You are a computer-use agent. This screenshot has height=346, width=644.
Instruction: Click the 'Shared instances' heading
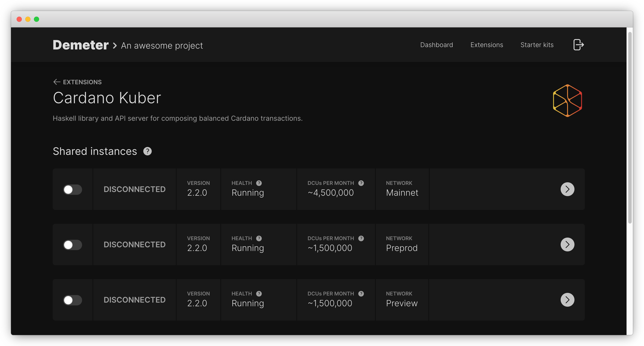95,151
